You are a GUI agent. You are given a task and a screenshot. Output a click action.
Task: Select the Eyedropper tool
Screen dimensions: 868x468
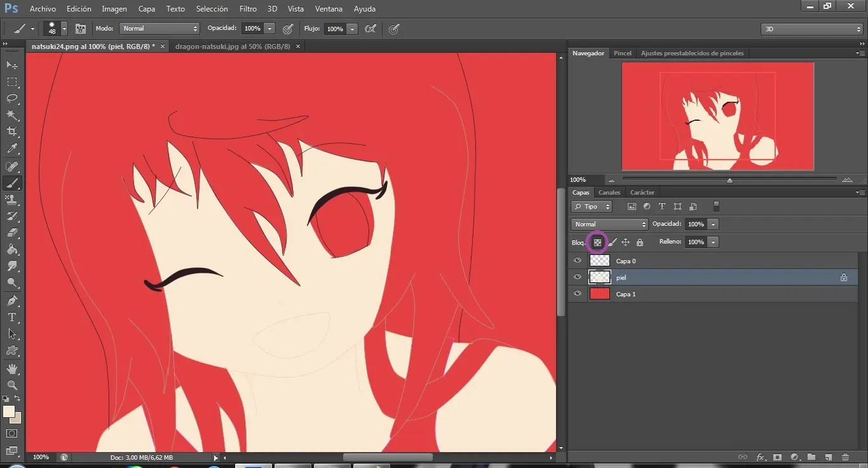[x=12, y=149]
